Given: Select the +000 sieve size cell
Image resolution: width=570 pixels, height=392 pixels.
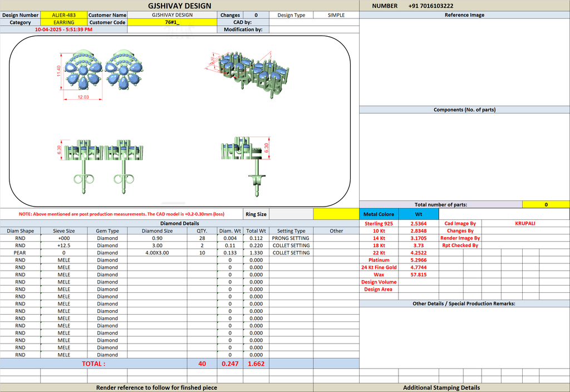Looking at the screenshot, I should click(64, 238).
